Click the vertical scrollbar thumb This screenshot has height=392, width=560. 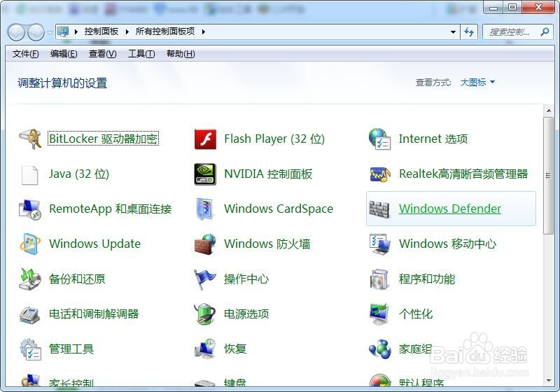click(549, 176)
